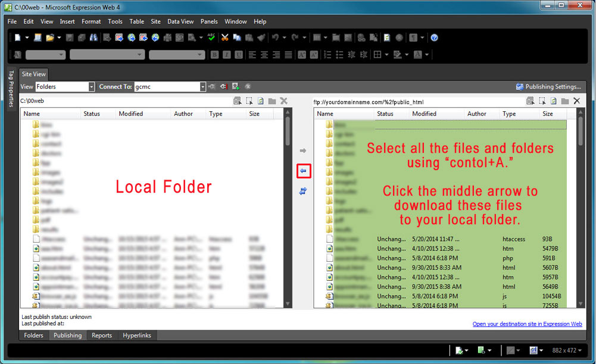Click the Disconnect icon beside Connect To
596x364 pixels.
[224, 87]
